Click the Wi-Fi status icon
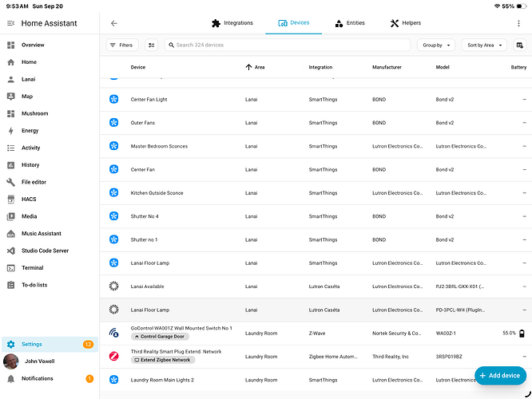 coord(497,6)
